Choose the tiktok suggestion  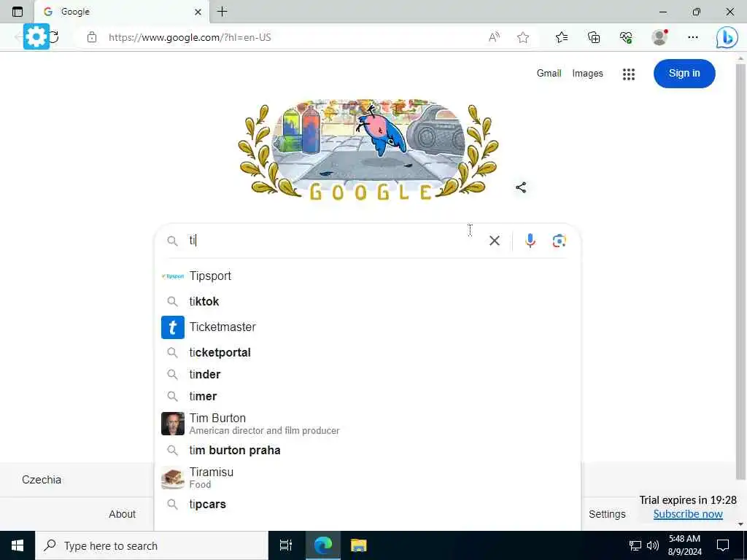pos(368,301)
